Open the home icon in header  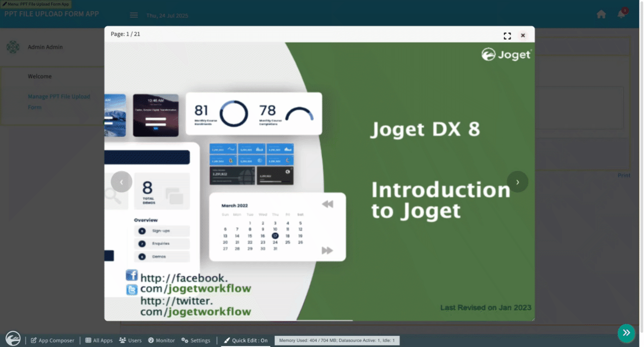point(601,15)
